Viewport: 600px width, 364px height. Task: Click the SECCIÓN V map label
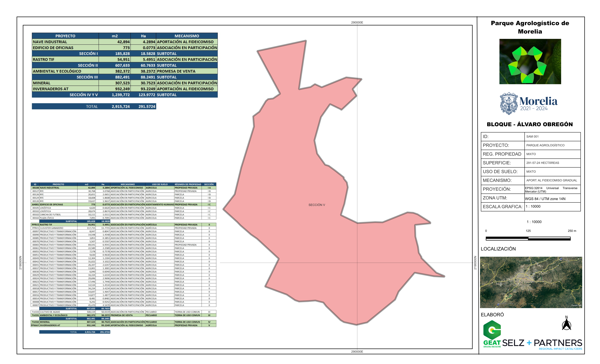click(x=317, y=205)
